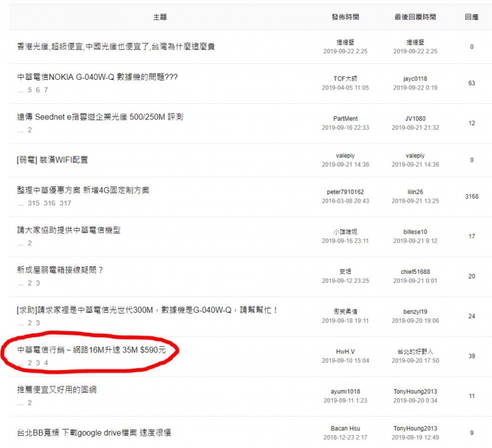Go to page 5 of NOKIA G-040W-Q thread

29,90
